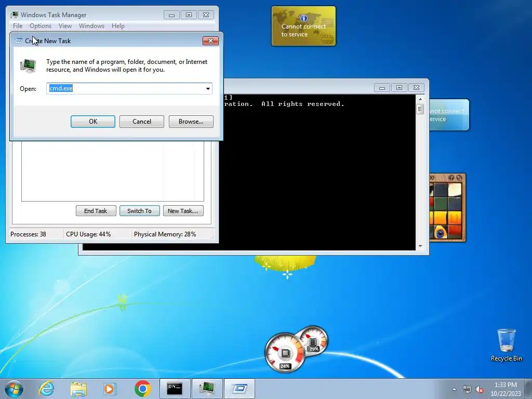Open the Recycle Bin desktop icon

point(506,345)
